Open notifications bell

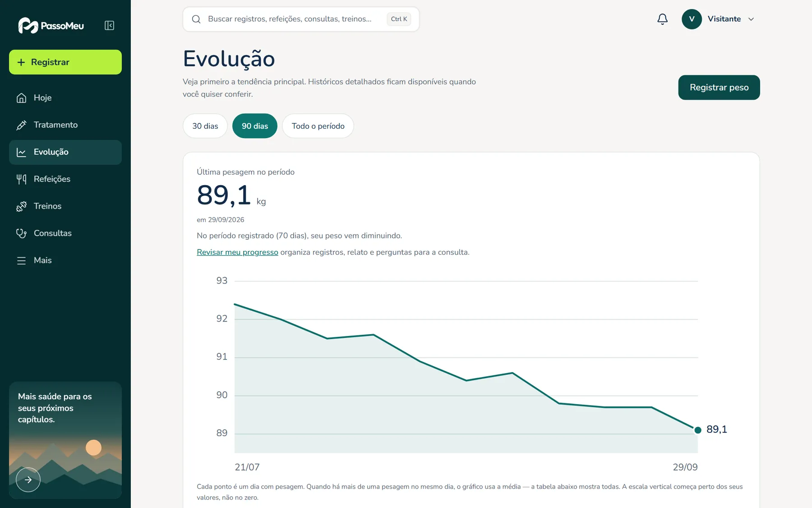coord(662,19)
